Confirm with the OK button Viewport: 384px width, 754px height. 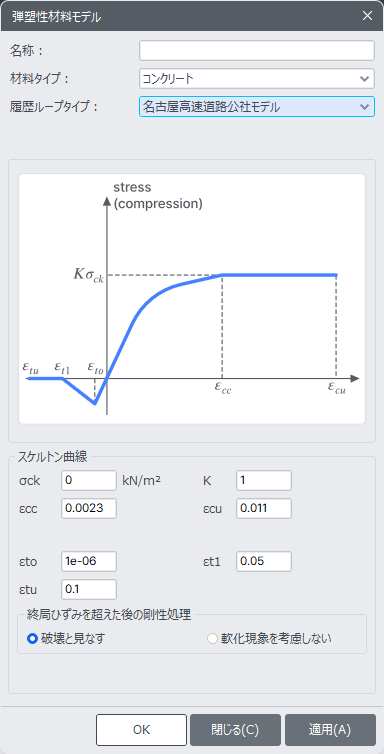[141, 729]
